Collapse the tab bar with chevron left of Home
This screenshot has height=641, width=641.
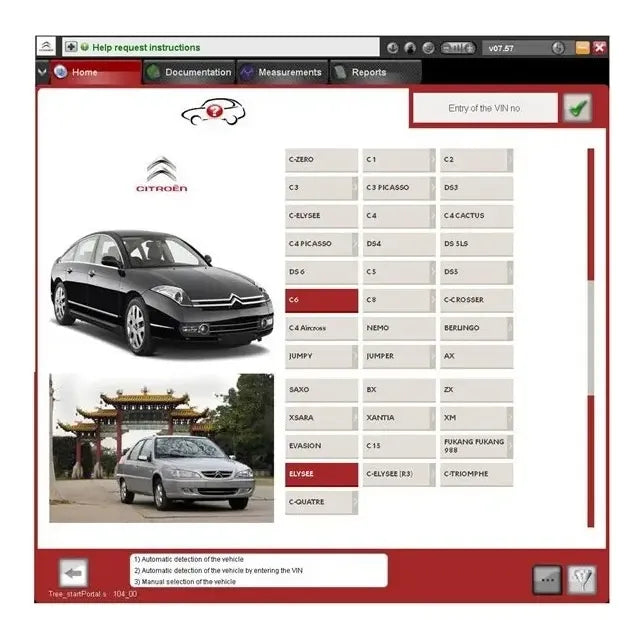pos(42,72)
